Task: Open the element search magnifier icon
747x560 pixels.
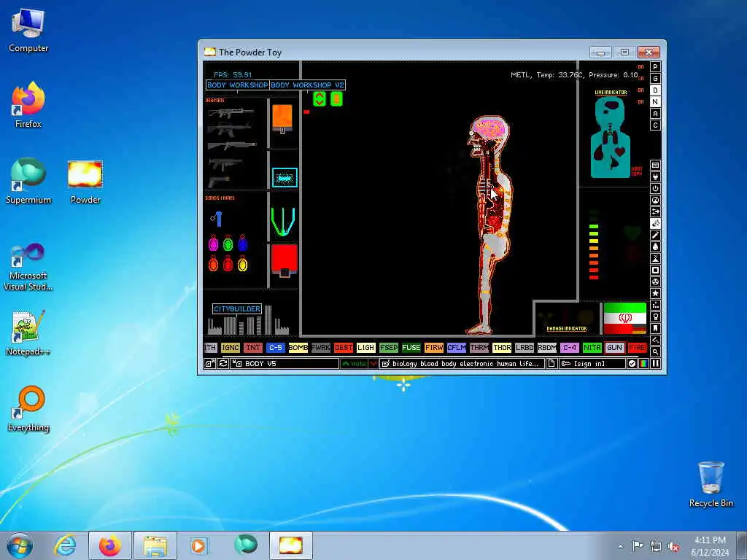Action: point(655,352)
